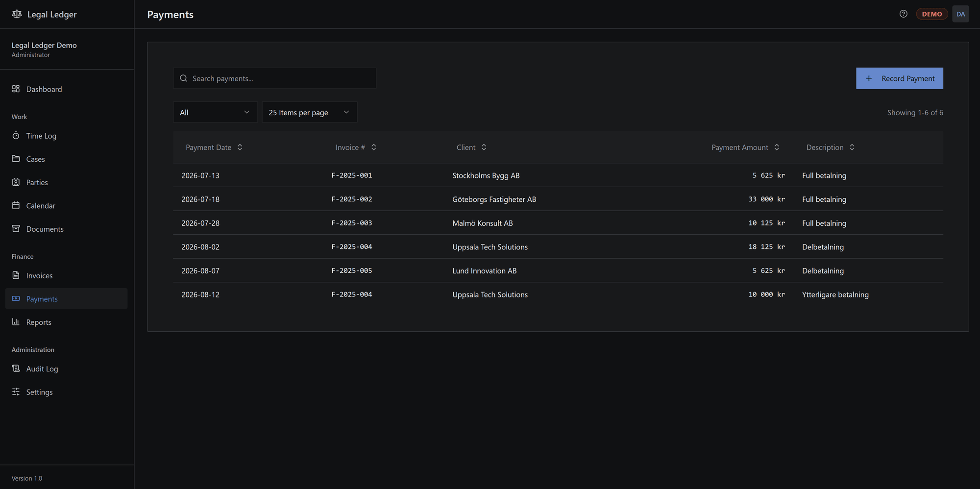This screenshot has width=980, height=489.
Task: Click the Audit Log scroll icon
Action: [x=16, y=368]
